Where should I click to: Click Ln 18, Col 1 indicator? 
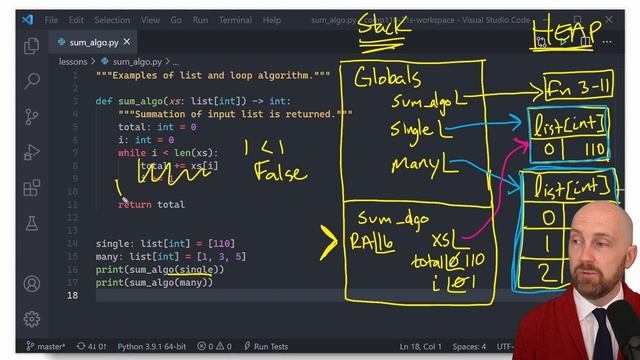click(x=420, y=347)
